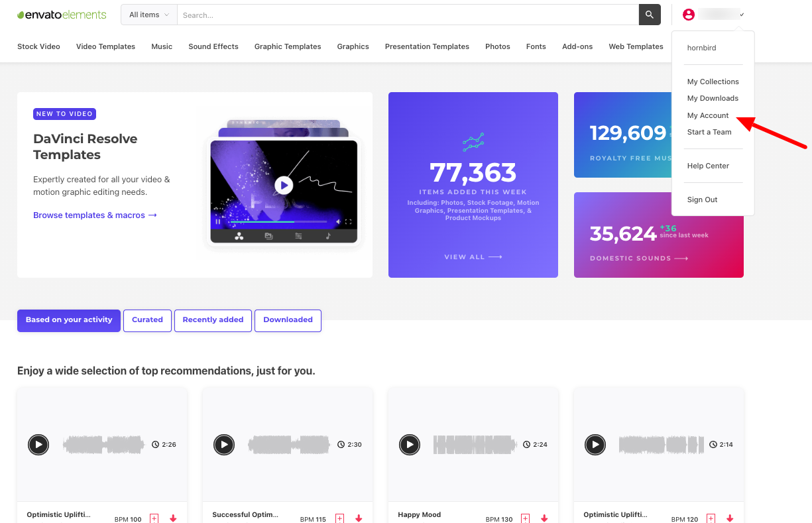
Task: Add the first track to a collection
Action: (154, 519)
